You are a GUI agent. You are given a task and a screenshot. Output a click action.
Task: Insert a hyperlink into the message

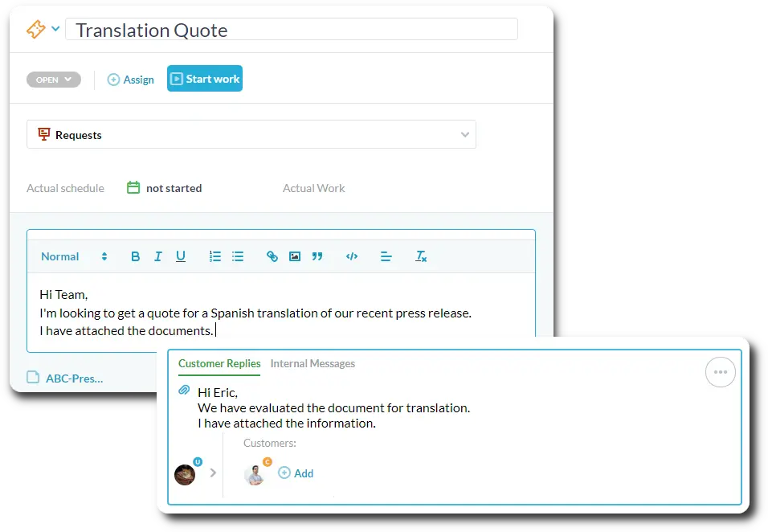[272, 256]
